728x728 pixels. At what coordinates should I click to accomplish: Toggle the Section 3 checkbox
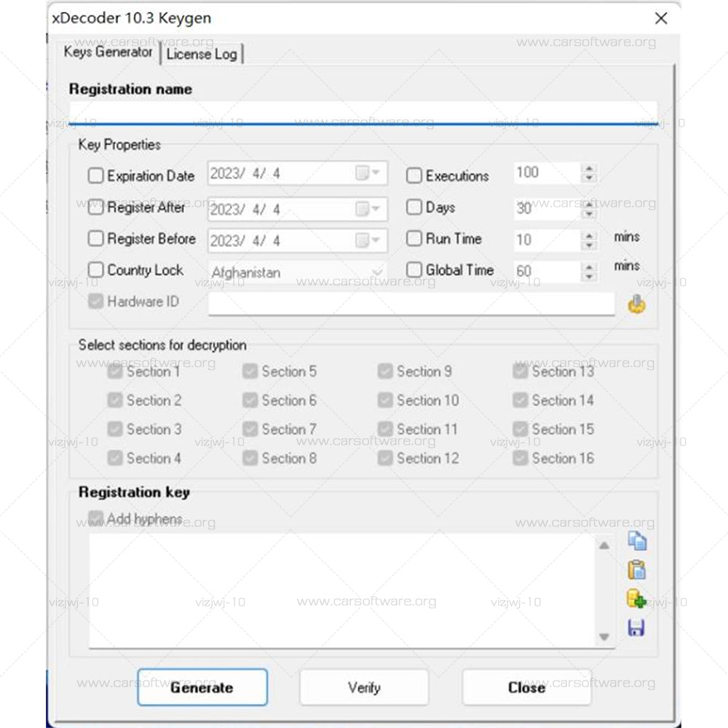pos(115,429)
